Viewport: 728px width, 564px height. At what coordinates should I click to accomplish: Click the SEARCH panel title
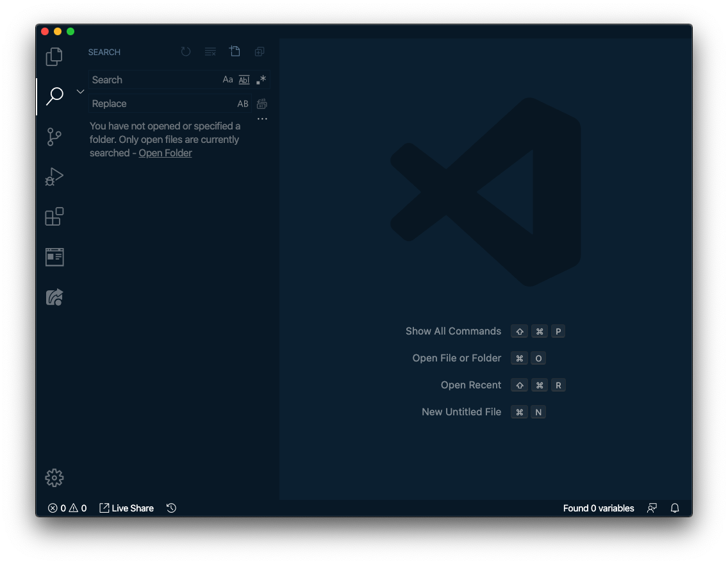pyautogui.click(x=104, y=52)
